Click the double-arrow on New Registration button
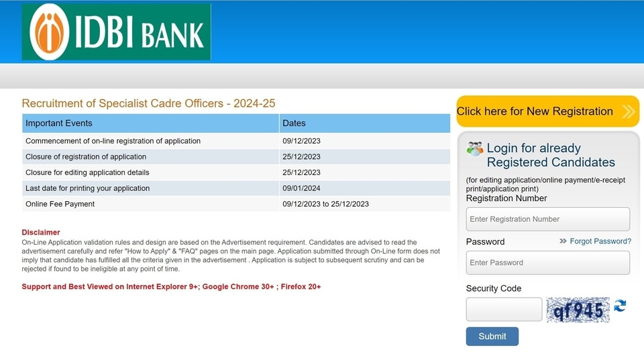644x362 pixels. [x=629, y=111]
